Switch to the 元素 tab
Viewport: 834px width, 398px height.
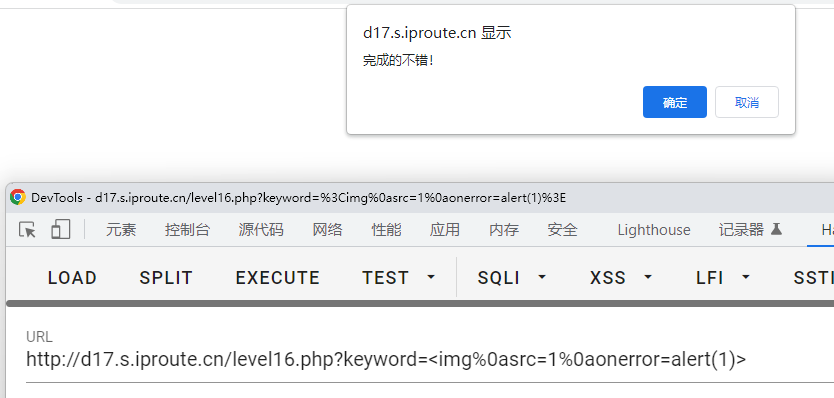[x=121, y=230]
